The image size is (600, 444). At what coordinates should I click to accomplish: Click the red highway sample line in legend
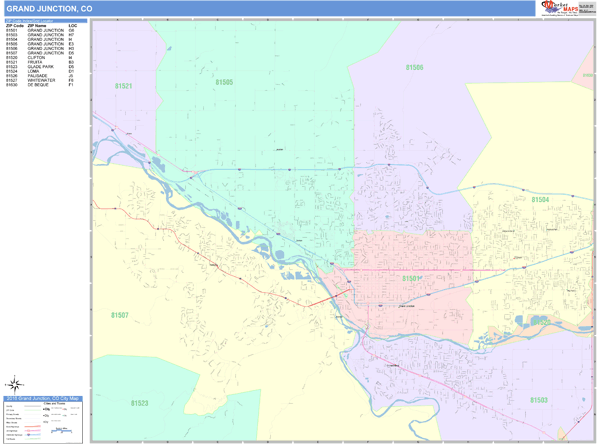point(33,426)
